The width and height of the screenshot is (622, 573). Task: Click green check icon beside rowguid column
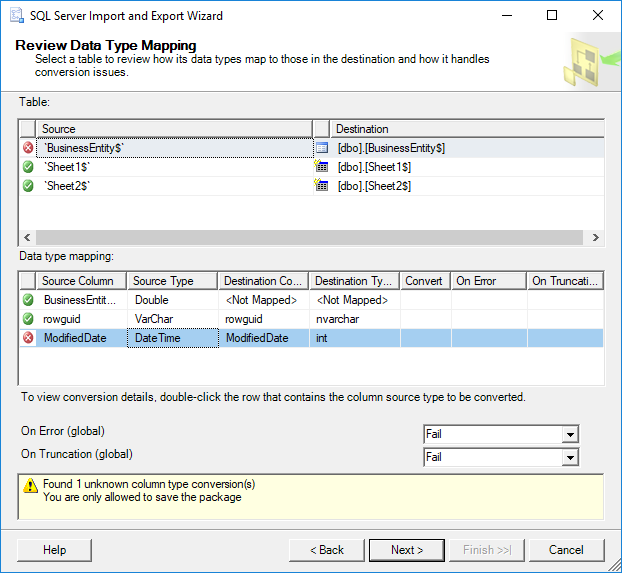pyautogui.click(x=28, y=319)
